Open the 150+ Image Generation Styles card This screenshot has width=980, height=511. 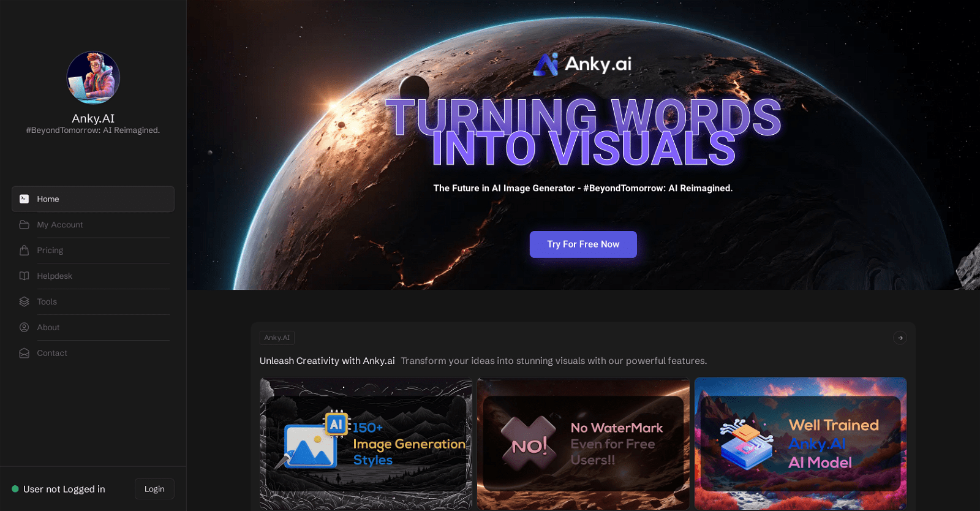pyautogui.click(x=366, y=444)
